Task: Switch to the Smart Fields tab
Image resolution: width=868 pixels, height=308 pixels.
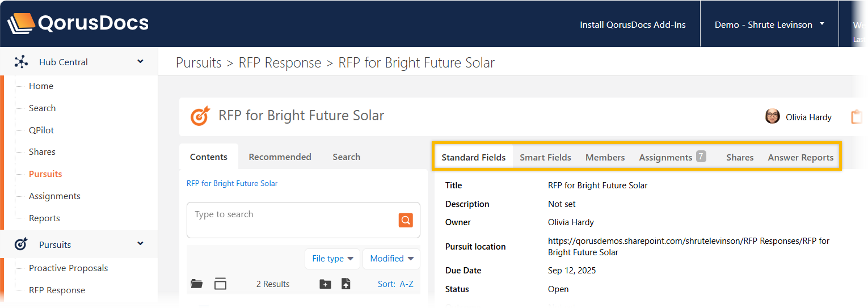Action: click(545, 157)
